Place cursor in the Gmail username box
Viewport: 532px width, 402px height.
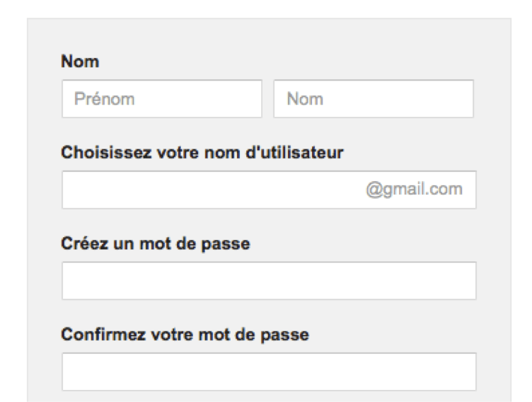[x=212, y=190]
